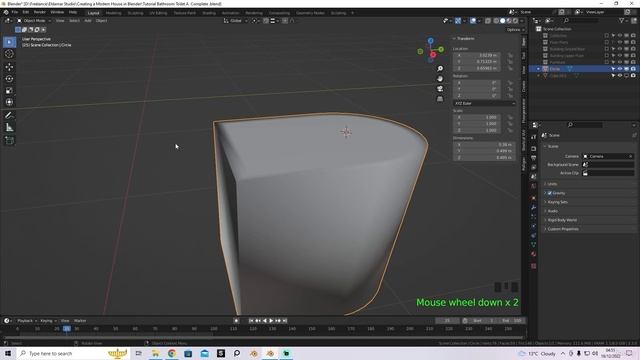640x360 pixels.
Task: Play animation forward in timeline
Action: 271,321
